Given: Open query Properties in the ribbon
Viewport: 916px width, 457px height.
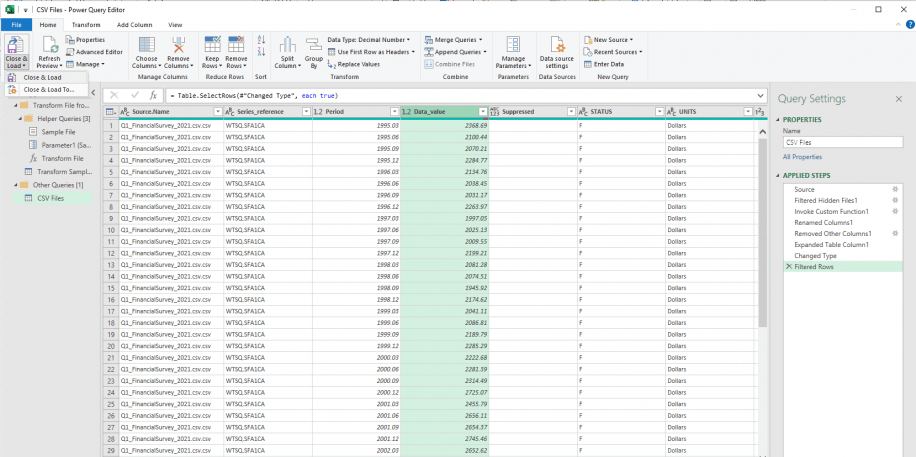Looking at the screenshot, I should (x=86, y=40).
